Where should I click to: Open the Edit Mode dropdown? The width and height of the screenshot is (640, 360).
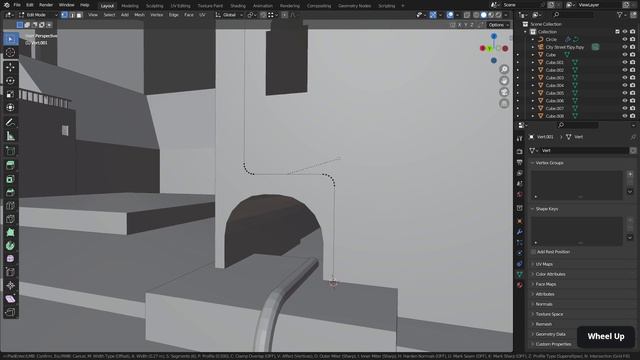point(39,15)
